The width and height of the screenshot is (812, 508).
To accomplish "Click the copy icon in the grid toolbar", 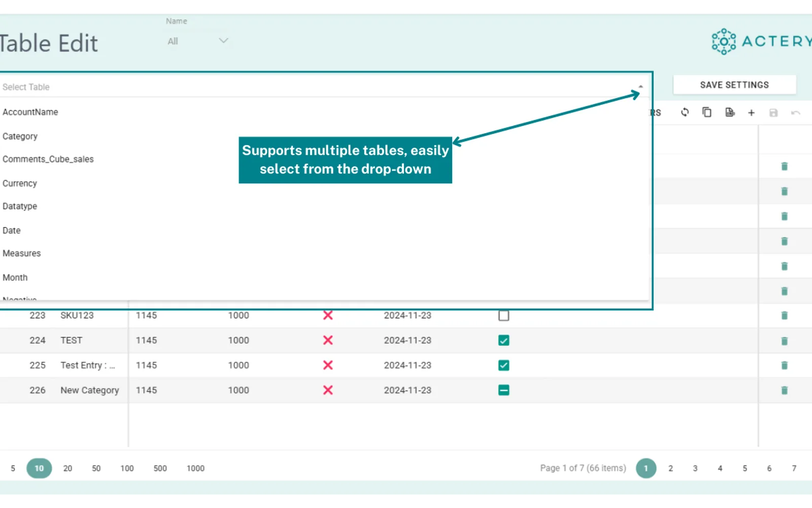I will tap(707, 112).
